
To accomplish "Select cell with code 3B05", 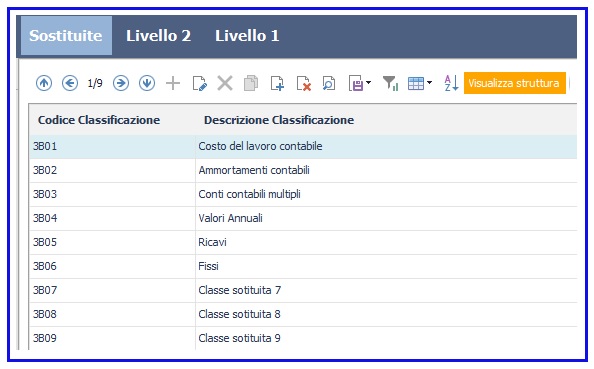I will (112, 242).
